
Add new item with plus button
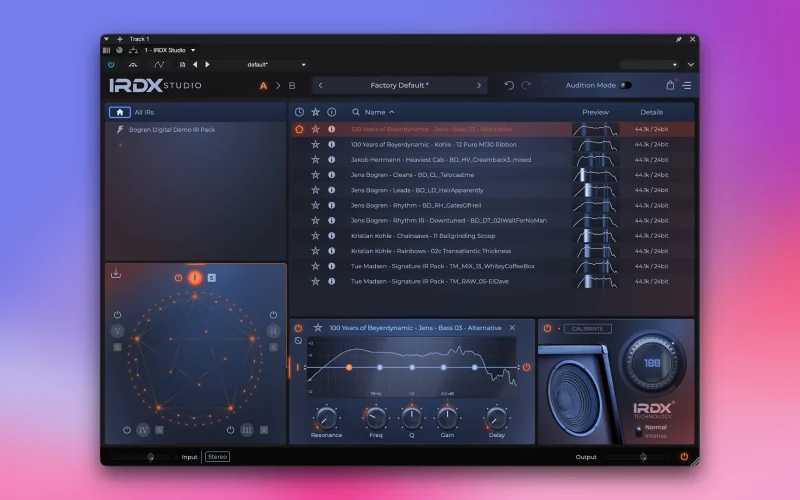point(119,39)
